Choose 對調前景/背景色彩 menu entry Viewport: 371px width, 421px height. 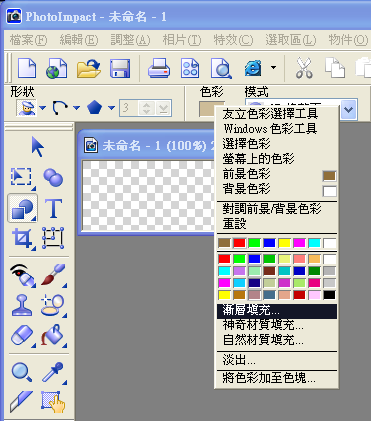click(277, 209)
